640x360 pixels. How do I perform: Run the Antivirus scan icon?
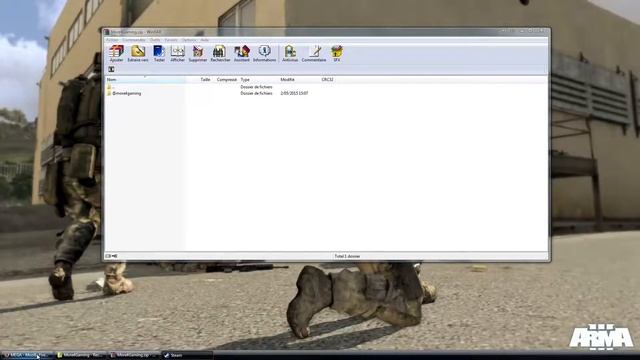[290, 53]
